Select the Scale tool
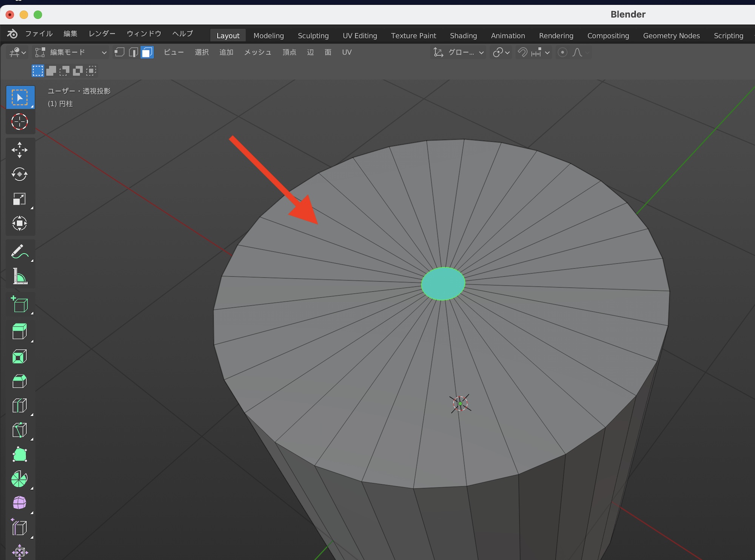Viewport: 755px width, 560px height. tap(20, 199)
